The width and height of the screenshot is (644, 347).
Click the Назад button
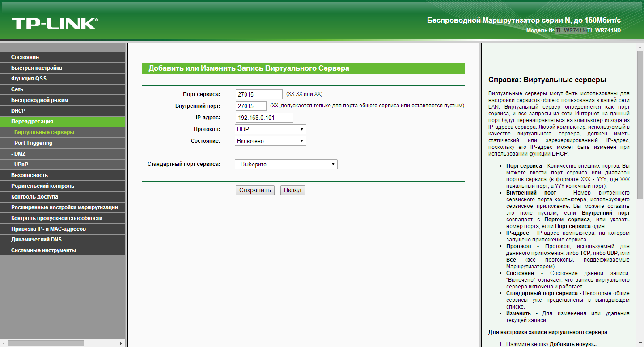(x=292, y=190)
